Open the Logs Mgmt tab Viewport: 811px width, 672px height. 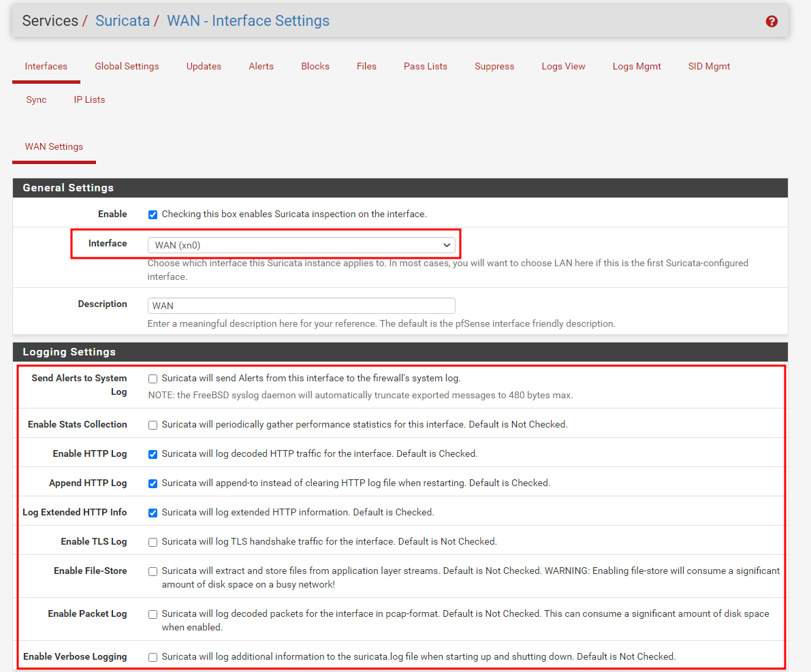pos(637,66)
